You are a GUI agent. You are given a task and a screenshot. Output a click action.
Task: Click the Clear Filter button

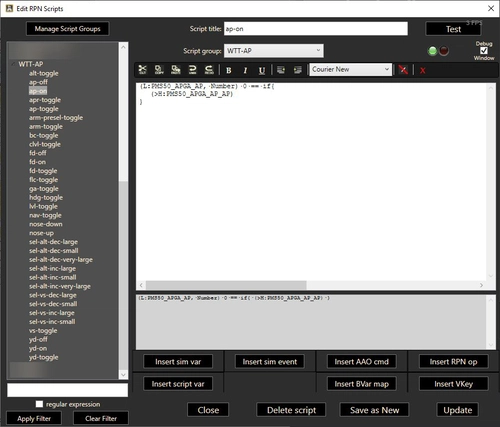pos(101,418)
